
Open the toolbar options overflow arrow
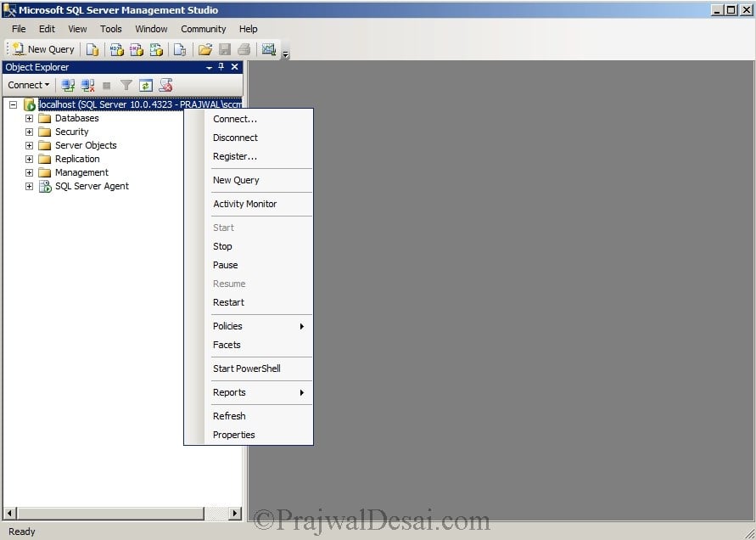coord(285,54)
